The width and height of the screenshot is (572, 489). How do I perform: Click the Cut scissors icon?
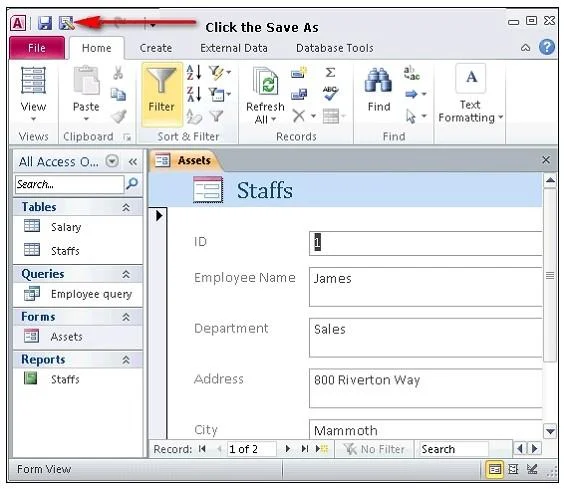(x=118, y=73)
